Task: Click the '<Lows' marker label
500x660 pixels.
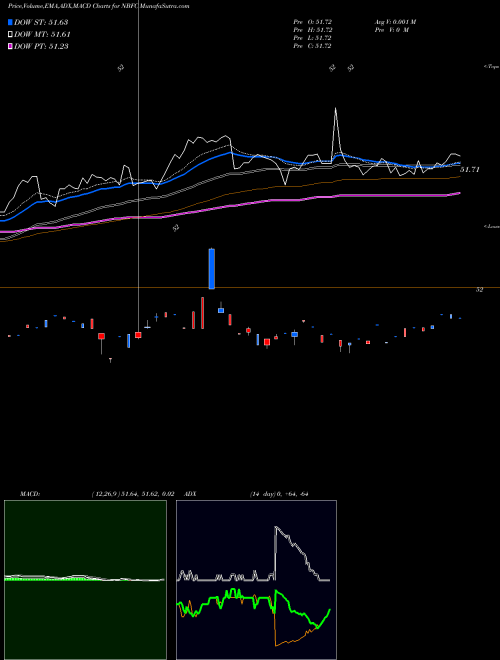Action: (x=492, y=226)
